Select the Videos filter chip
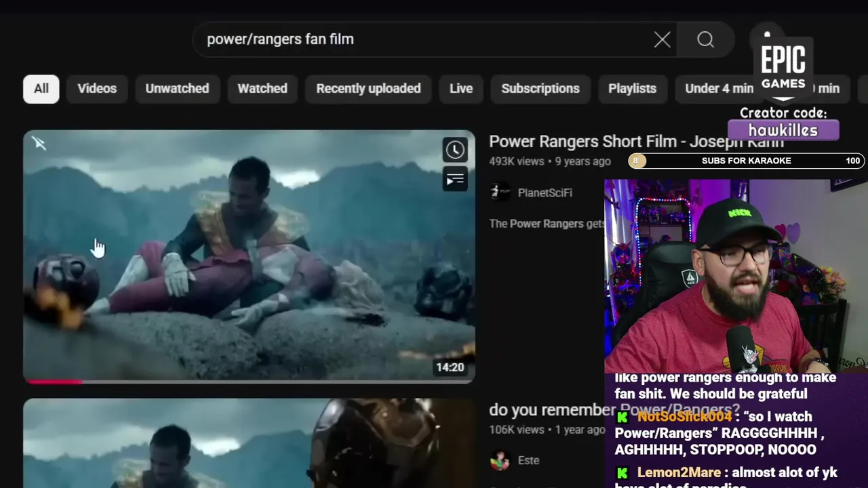Viewport: 868px width, 488px height. pos(97,89)
